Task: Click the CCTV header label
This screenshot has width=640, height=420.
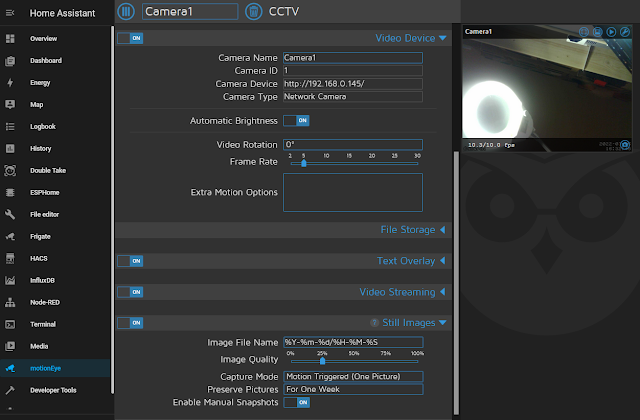Action: point(284,11)
